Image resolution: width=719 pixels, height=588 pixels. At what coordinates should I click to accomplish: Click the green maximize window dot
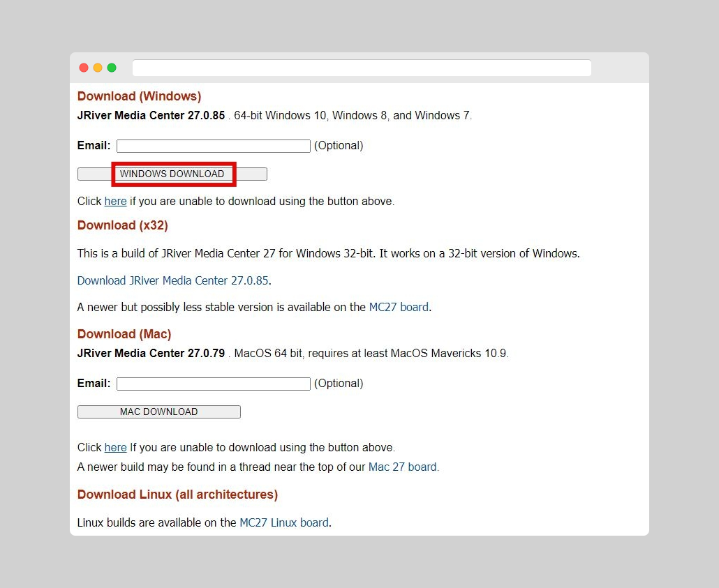(112, 68)
